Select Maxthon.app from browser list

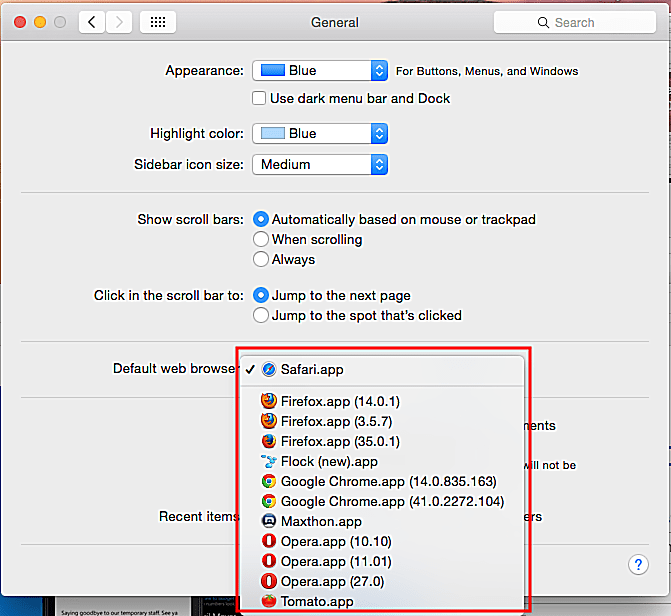(x=382, y=521)
